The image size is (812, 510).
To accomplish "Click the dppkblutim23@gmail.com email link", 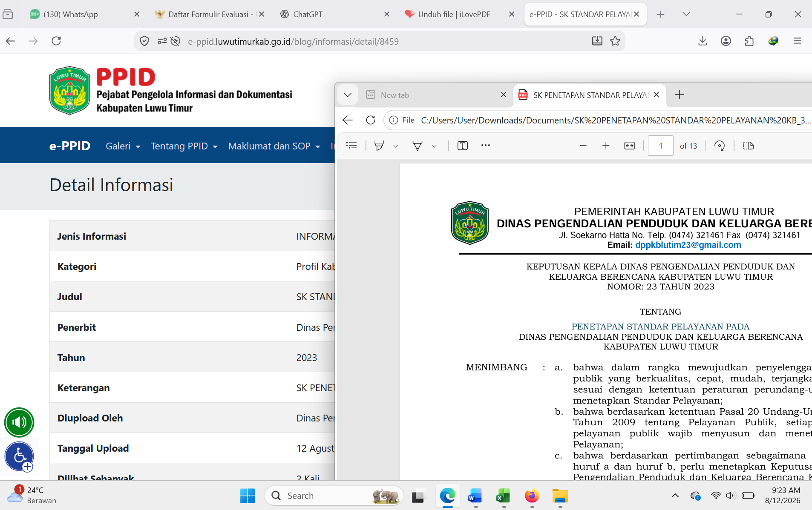I will 688,245.
